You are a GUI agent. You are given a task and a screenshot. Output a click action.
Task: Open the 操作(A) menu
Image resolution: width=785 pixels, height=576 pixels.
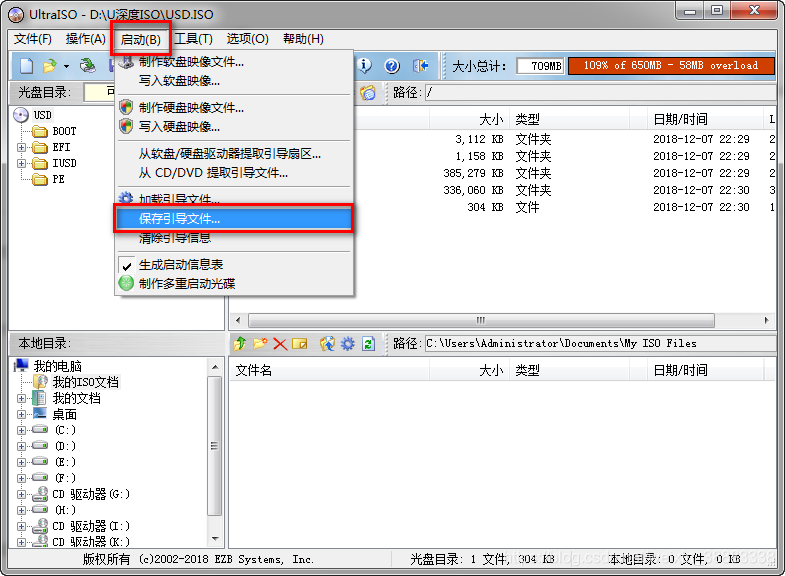(86, 39)
